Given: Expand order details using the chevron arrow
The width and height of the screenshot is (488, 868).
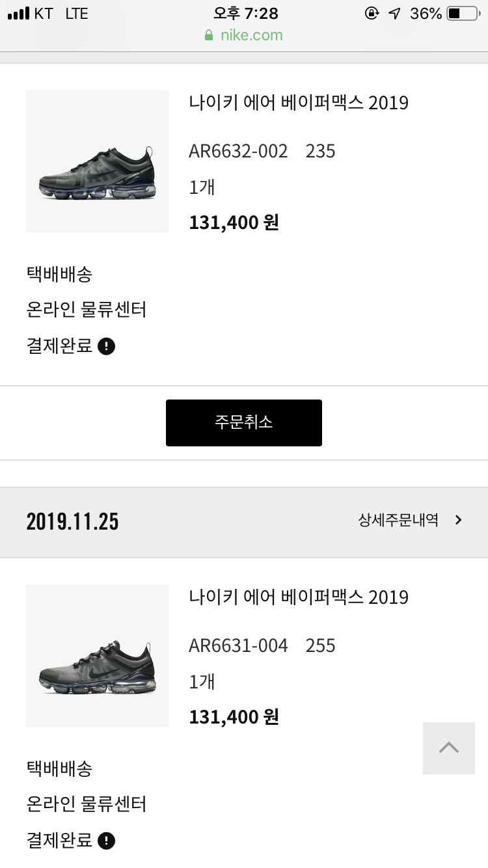Looking at the screenshot, I should tap(459, 520).
